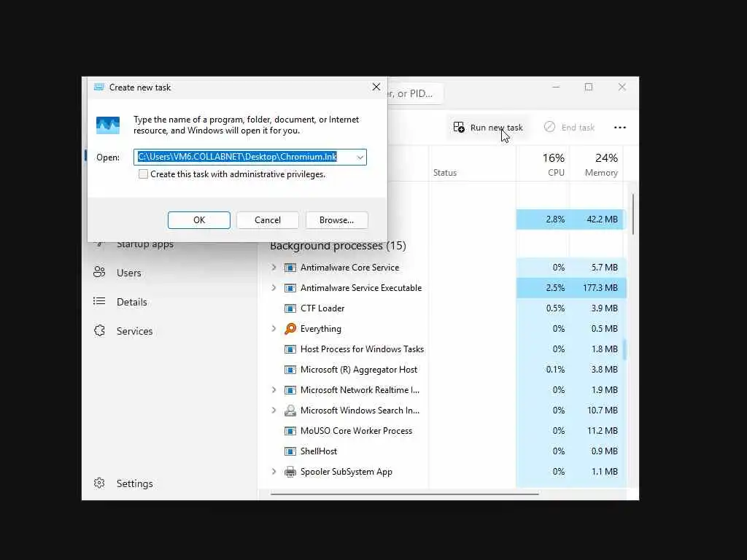The width and height of the screenshot is (747, 560).
Task: Expand Antimalware Service Executable row
Action: click(274, 287)
